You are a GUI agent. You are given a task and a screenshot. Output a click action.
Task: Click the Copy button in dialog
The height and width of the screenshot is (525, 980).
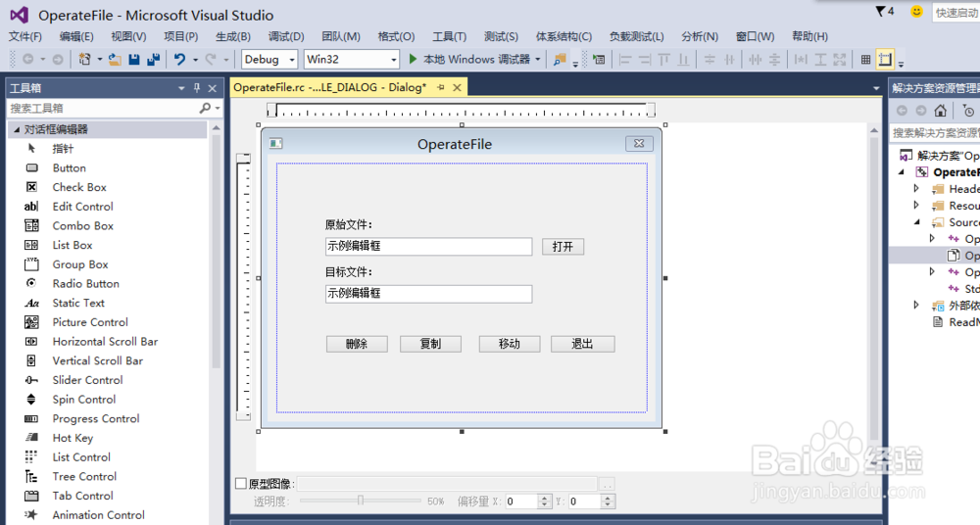pos(430,345)
